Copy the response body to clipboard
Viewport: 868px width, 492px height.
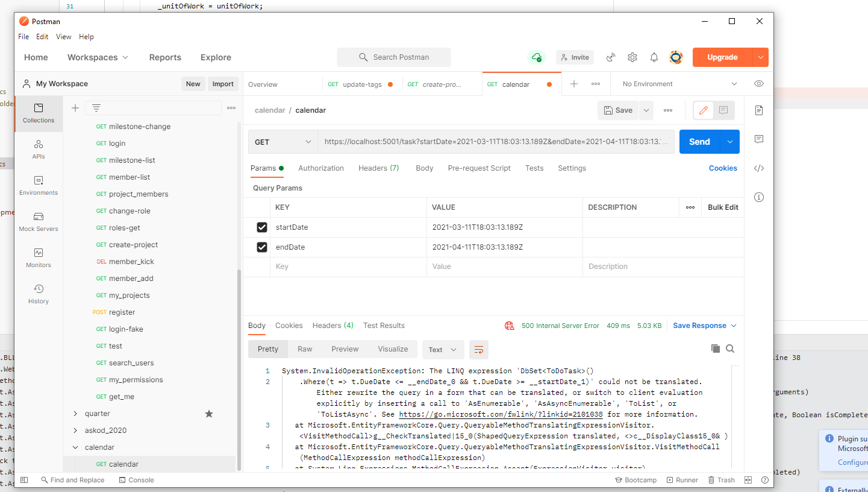point(715,348)
